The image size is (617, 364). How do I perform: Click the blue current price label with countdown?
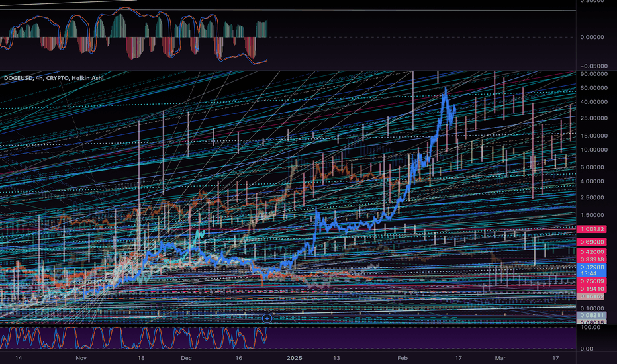pyautogui.click(x=591, y=270)
